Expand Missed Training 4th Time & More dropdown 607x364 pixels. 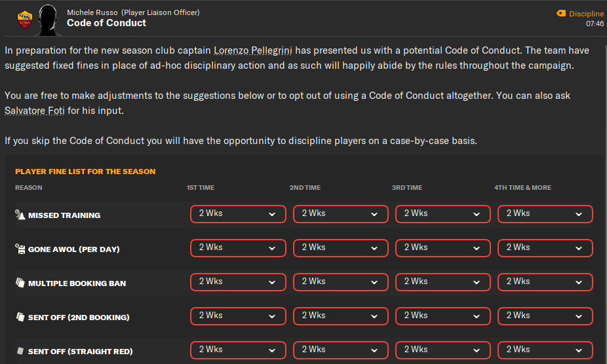(545, 213)
